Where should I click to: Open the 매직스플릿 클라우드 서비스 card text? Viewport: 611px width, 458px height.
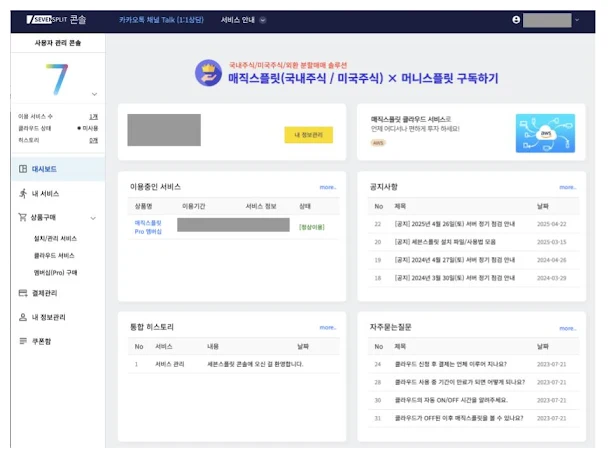pyautogui.click(x=415, y=124)
